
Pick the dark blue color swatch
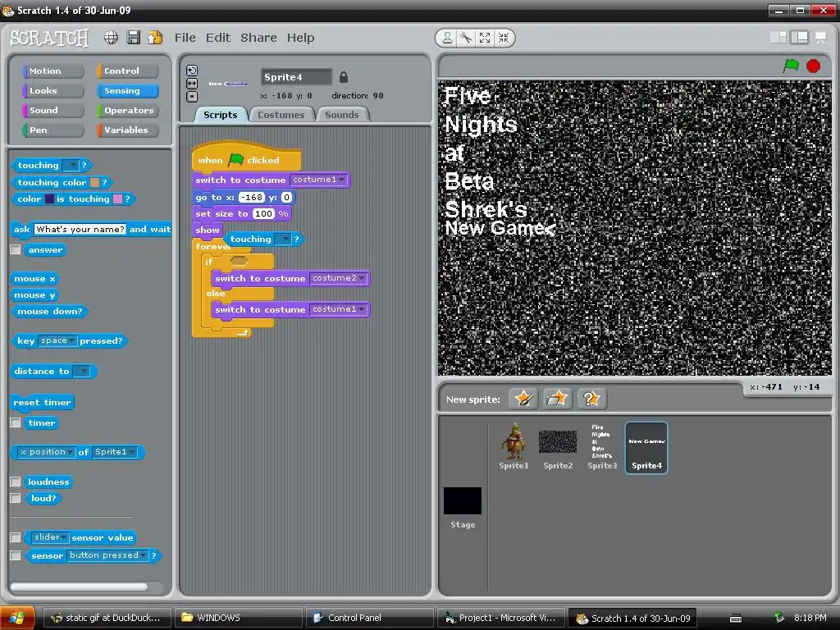click(49, 199)
